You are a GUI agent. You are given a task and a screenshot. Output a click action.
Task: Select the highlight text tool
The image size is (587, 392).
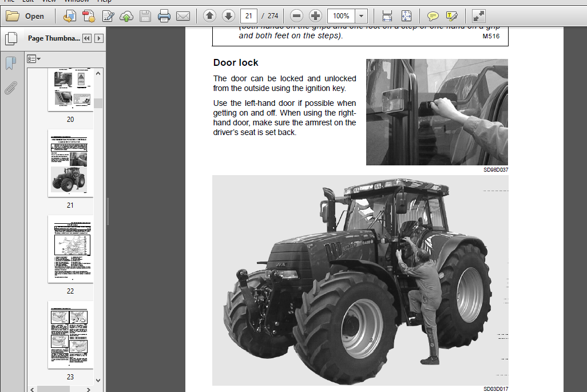[452, 15]
